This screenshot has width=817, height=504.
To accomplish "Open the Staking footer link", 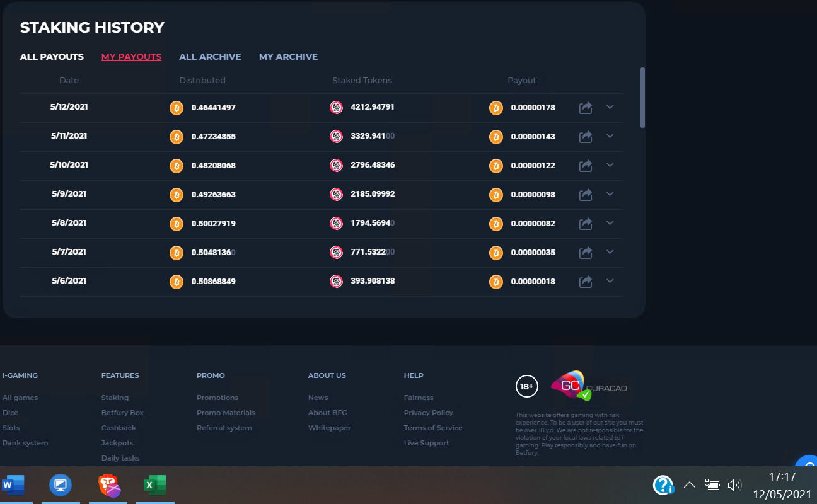I will tap(115, 398).
